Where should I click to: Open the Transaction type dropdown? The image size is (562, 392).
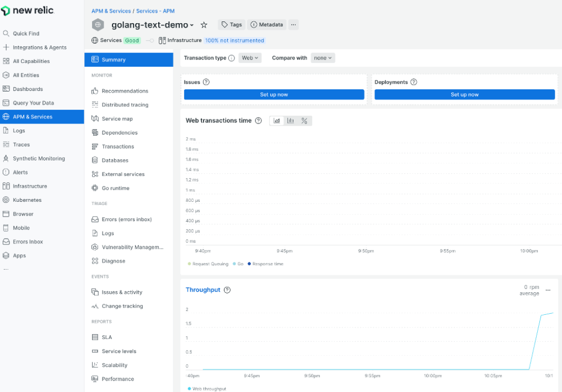click(x=250, y=57)
